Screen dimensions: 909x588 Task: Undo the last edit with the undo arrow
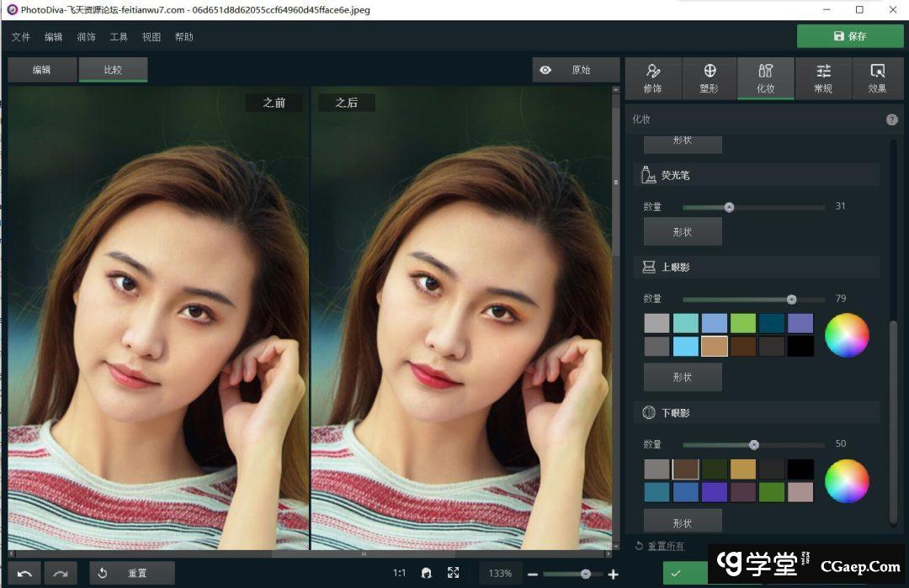pos(24,573)
